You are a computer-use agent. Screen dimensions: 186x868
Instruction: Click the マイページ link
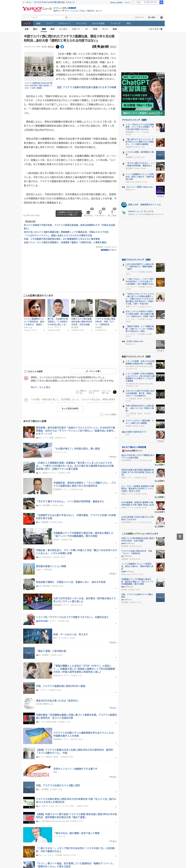click(x=139, y=17)
